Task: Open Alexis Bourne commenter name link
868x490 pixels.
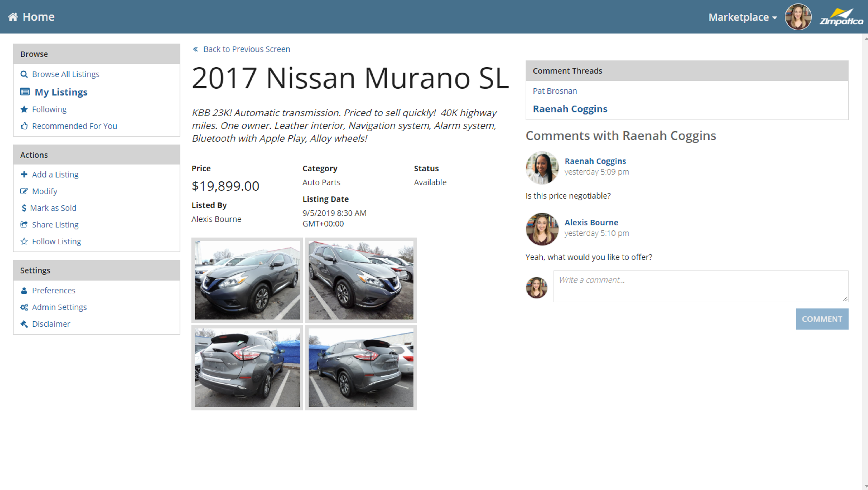Action: pyautogui.click(x=591, y=223)
